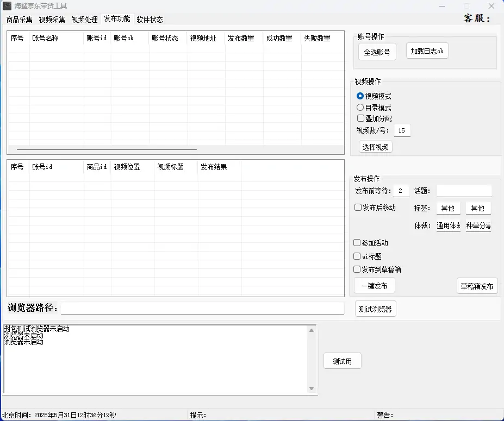
Task: Open the 通用体裁 dropdown
Action: pyautogui.click(x=449, y=225)
